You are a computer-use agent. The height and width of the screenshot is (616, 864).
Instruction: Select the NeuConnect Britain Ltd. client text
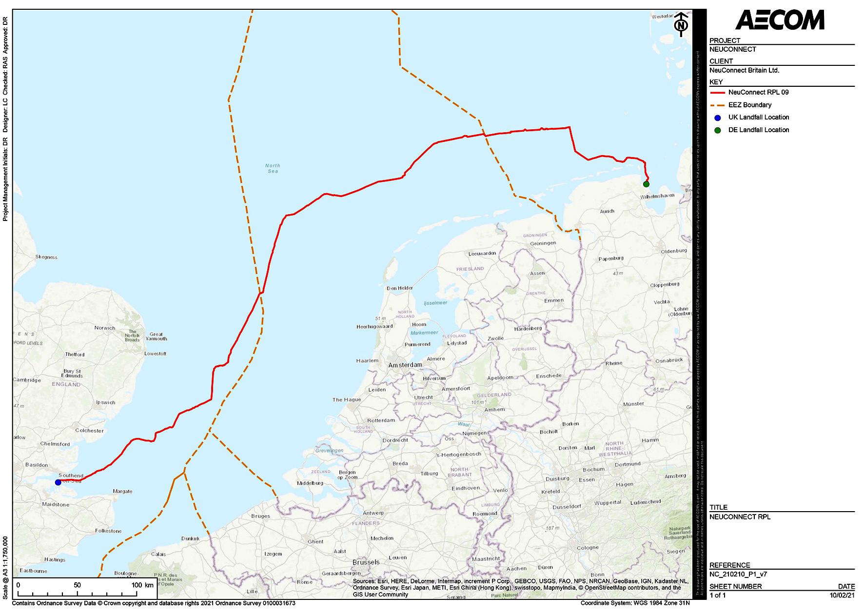pyautogui.click(x=744, y=70)
